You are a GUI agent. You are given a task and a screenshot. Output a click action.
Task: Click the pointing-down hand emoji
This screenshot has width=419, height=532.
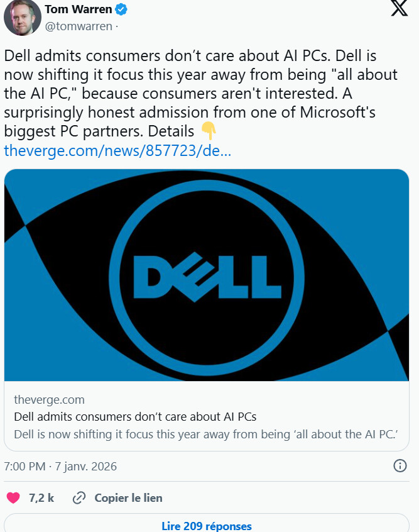pos(209,131)
